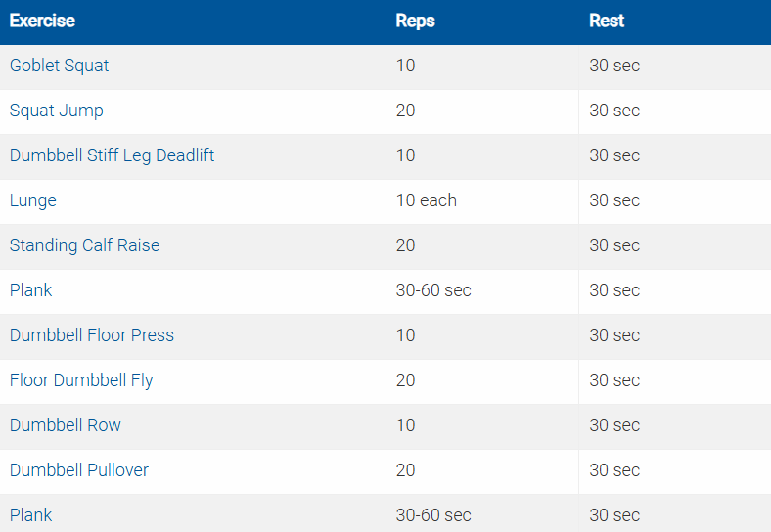Open Dumbbell Stiff Leg Deadlift exercise page
The image size is (771, 532).
click(112, 155)
